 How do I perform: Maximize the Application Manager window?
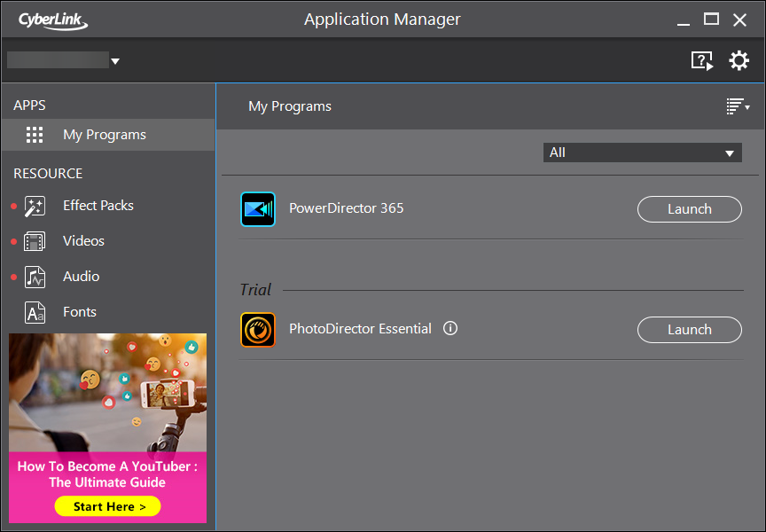[x=711, y=20]
